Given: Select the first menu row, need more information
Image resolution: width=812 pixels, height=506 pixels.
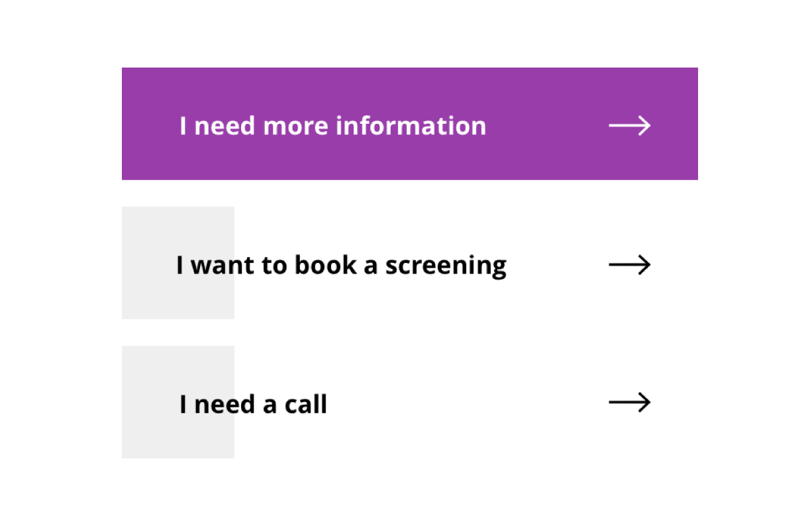Looking at the screenshot, I should coord(410,124).
